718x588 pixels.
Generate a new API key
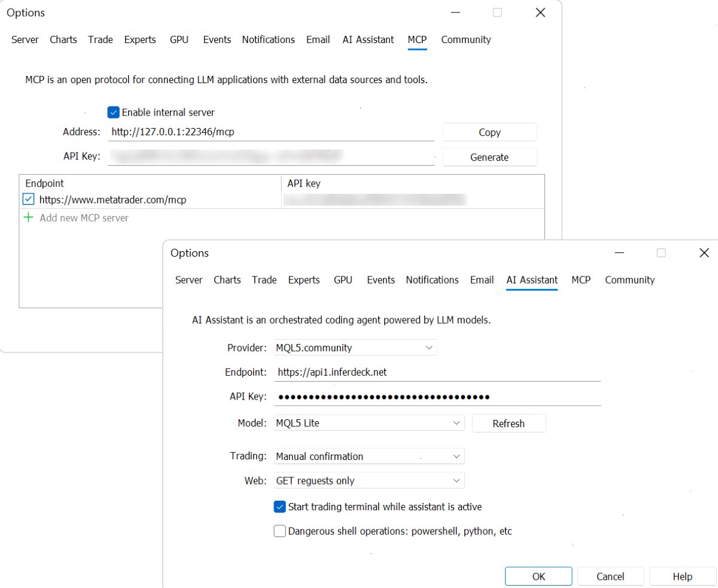click(489, 157)
